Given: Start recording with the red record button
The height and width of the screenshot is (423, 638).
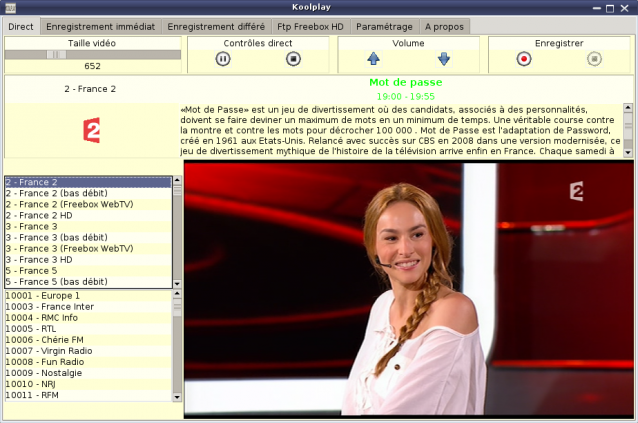Looking at the screenshot, I should pyautogui.click(x=524, y=59).
